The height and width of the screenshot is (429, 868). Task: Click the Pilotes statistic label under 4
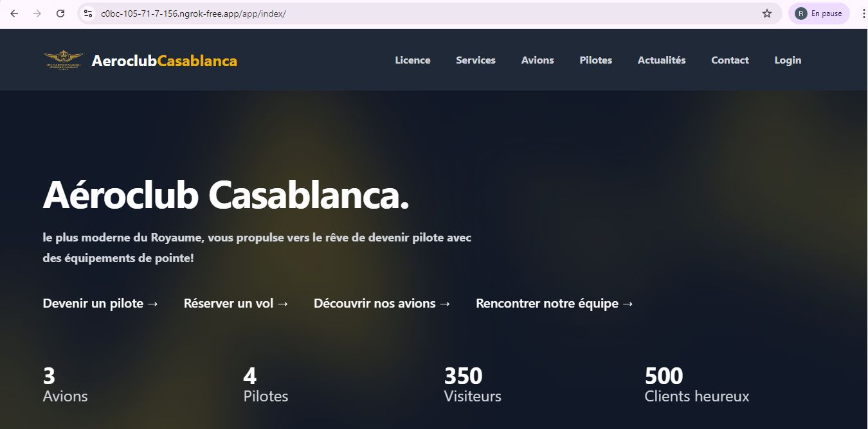pyautogui.click(x=266, y=396)
